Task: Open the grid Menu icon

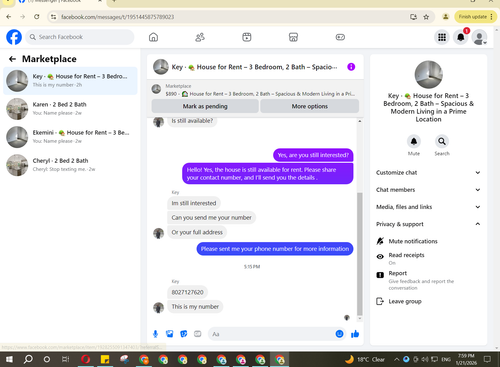Action: tap(442, 37)
